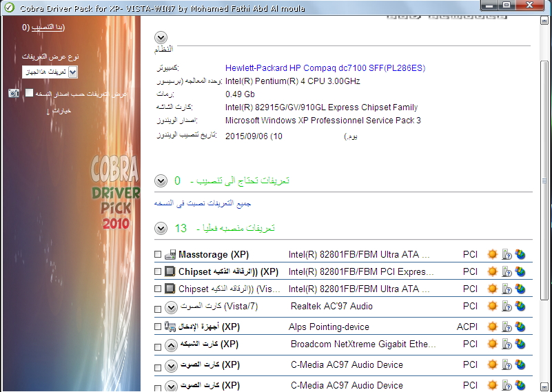Tick the Broadcom NetXtreme Gigabit checkbox
The width and height of the screenshot is (552, 392).
tap(158, 347)
